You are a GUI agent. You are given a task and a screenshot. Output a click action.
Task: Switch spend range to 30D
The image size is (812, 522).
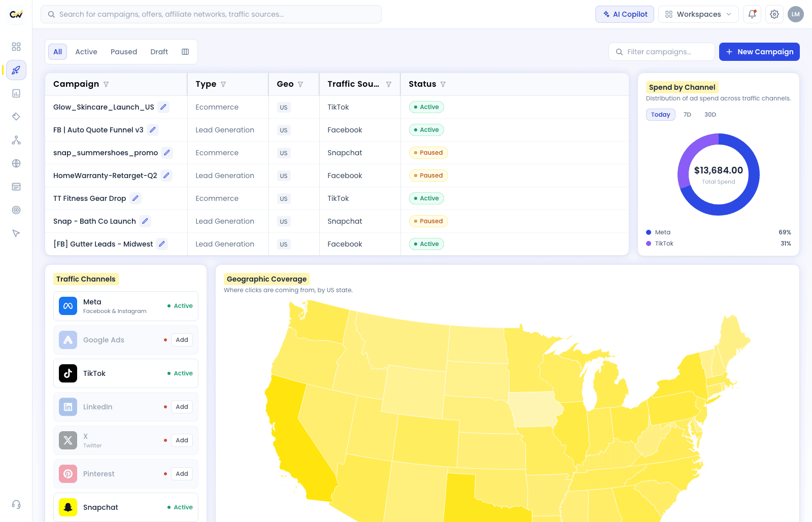click(710, 115)
